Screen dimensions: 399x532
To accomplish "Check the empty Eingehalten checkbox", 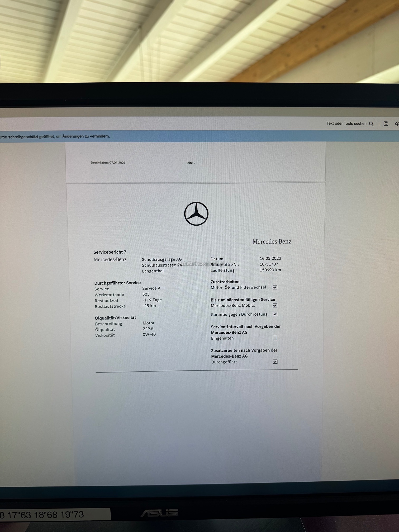I will point(275,338).
